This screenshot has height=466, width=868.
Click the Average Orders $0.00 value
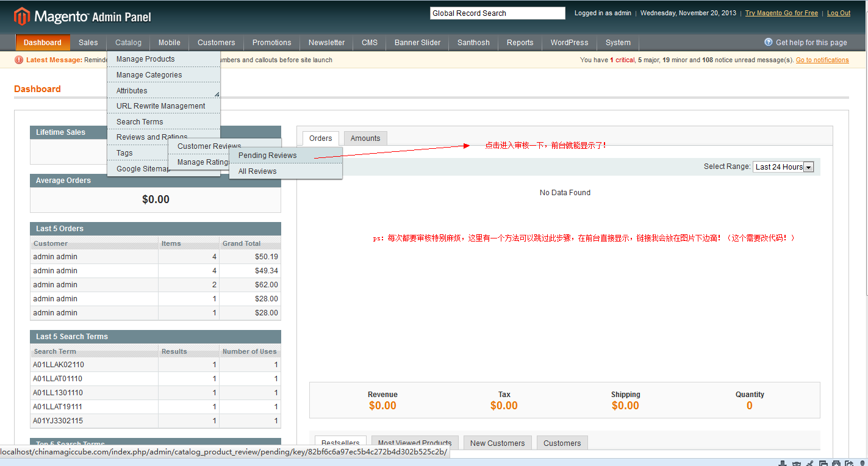156,199
